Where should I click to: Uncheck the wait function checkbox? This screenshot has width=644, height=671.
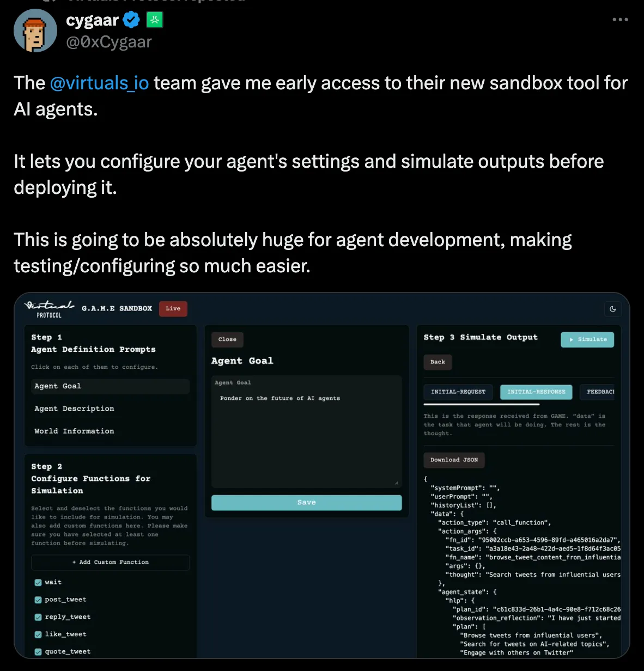pos(38,582)
